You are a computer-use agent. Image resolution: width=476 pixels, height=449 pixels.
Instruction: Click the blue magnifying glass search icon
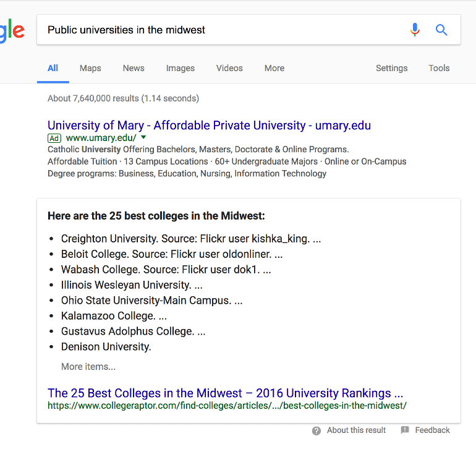pos(441,30)
